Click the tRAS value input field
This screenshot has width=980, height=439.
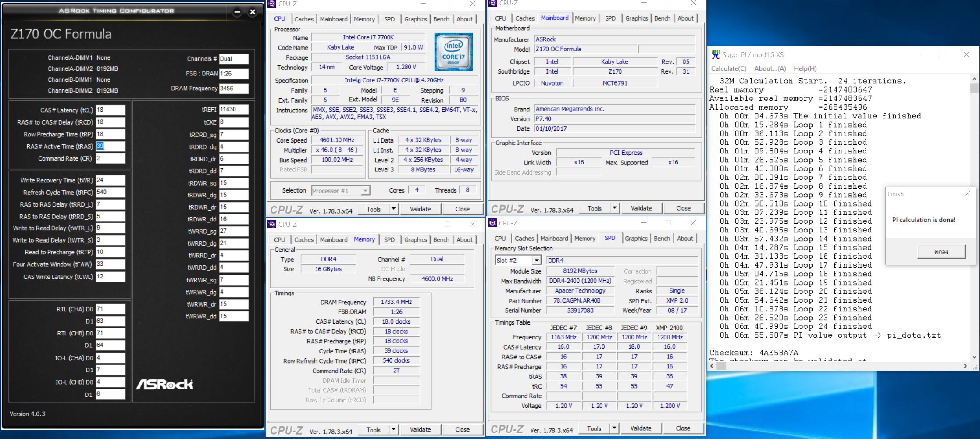[x=110, y=146]
